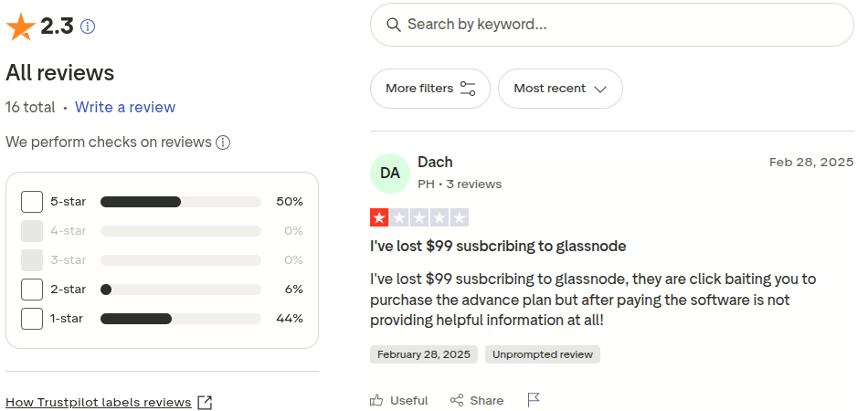Image resolution: width=868 pixels, height=411 pixels.
Task: Click the Share icon on review
Action: coord(458,400)
